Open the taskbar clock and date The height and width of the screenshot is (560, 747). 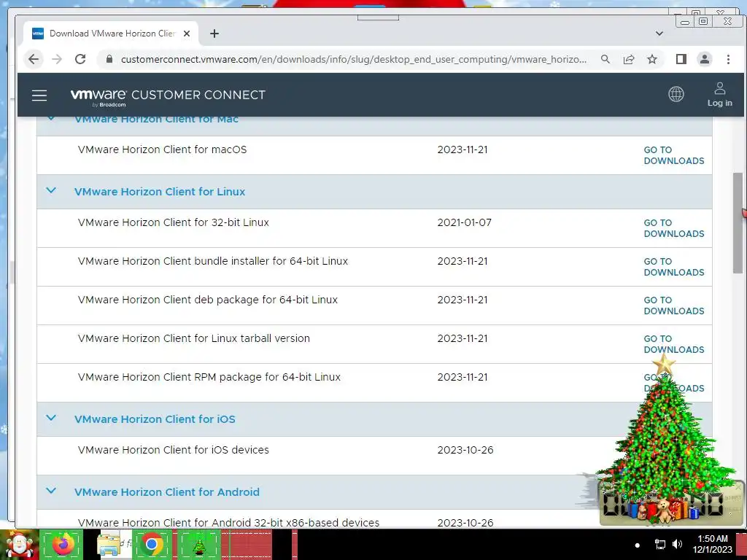point(712,544)
